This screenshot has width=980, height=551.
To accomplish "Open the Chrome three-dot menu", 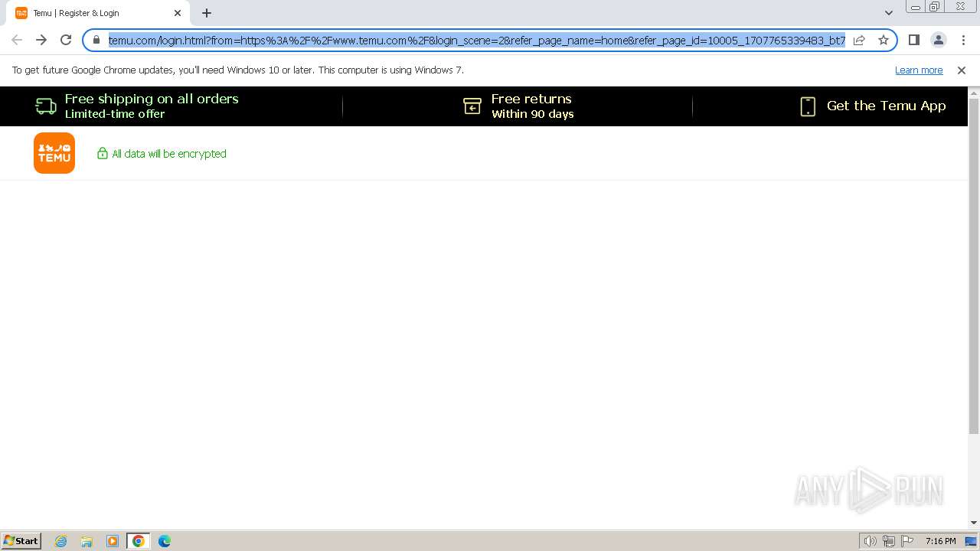I will coord(963,40).
